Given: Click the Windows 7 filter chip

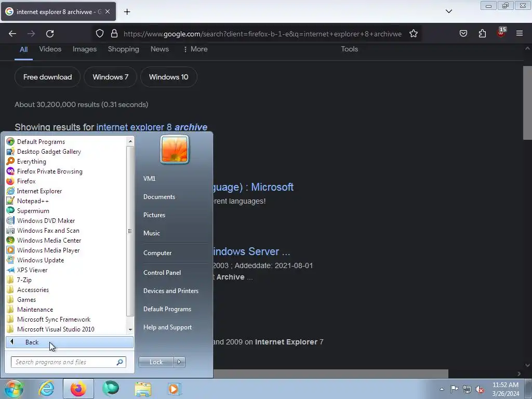Looking at the screenshot, I should [110, 77].
